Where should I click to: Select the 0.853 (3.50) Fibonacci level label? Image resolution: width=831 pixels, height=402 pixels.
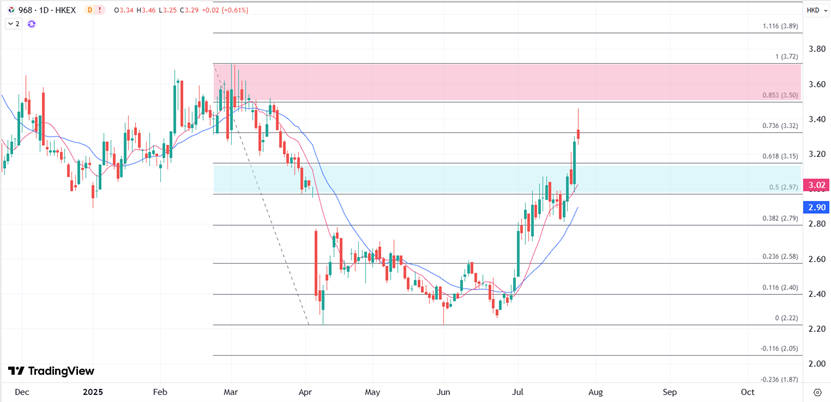click(x=780, y=95)
